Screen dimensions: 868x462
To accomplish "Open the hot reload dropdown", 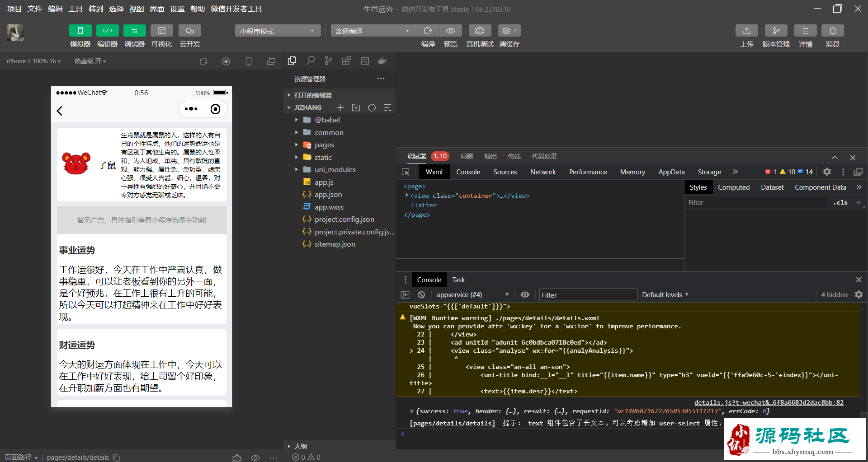I will click(x=90, y=61).
